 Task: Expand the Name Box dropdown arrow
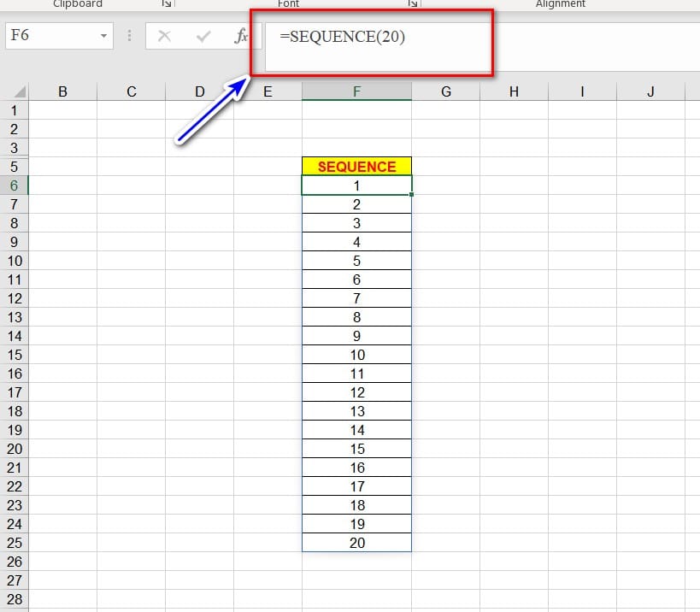(x=103, y=36)
